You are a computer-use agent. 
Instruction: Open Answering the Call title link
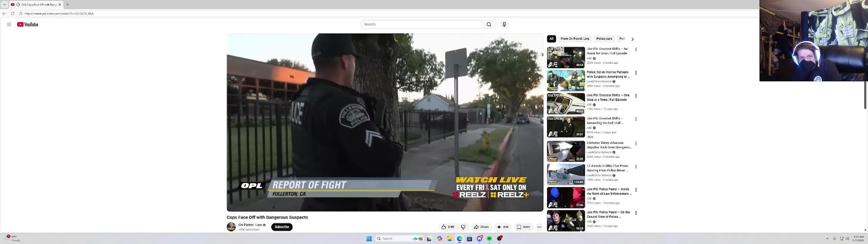606,121
